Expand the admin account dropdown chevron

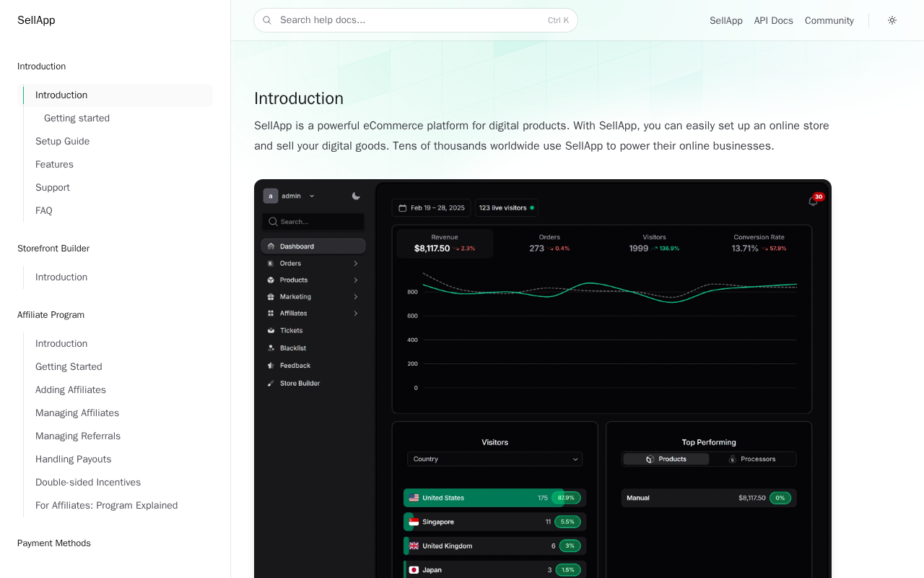312,196
